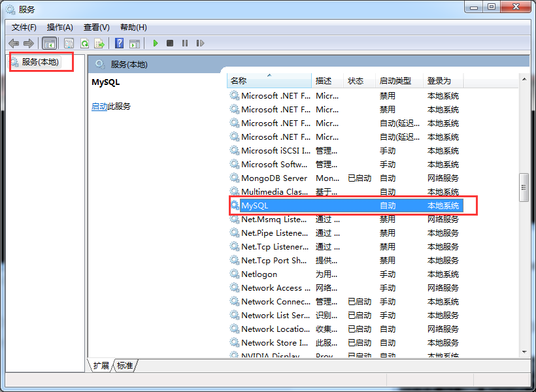Toggle the show/hide action pane icon
The height and width of the screenshot is (392, 536).
135,43
